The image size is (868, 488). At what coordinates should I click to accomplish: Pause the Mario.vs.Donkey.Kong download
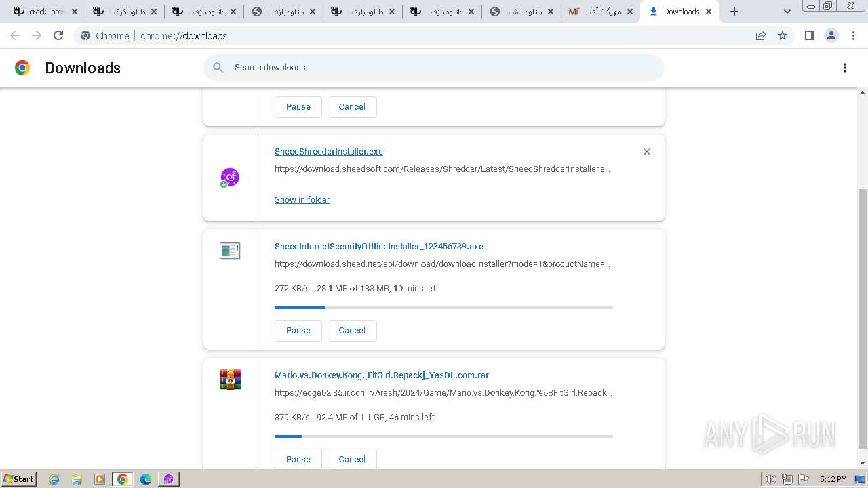point(298,460)
